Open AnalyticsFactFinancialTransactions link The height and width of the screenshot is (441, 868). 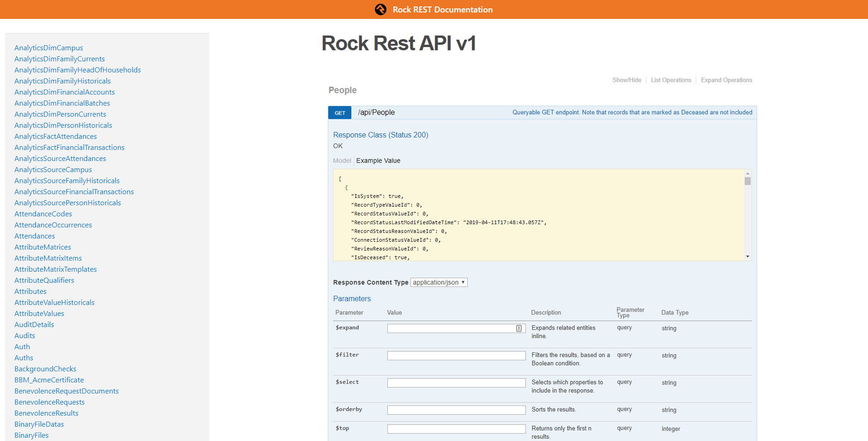[x=69, y=147]
